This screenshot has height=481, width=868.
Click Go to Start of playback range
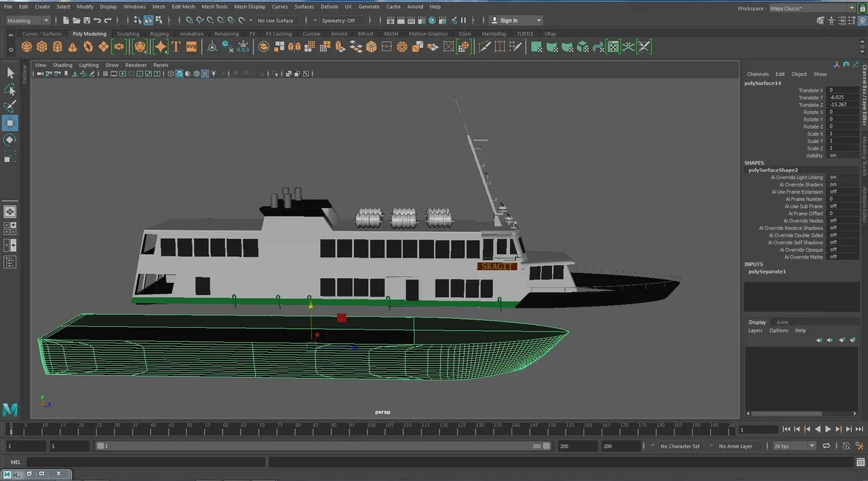coord(786,429)
